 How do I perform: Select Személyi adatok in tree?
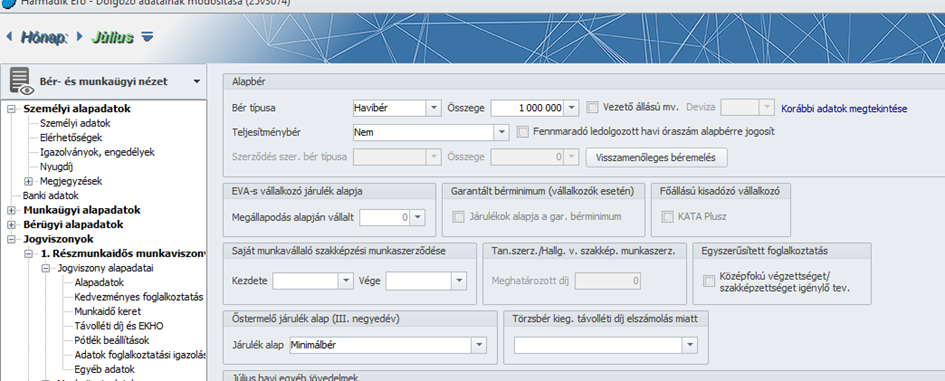(x=75, y=123)
